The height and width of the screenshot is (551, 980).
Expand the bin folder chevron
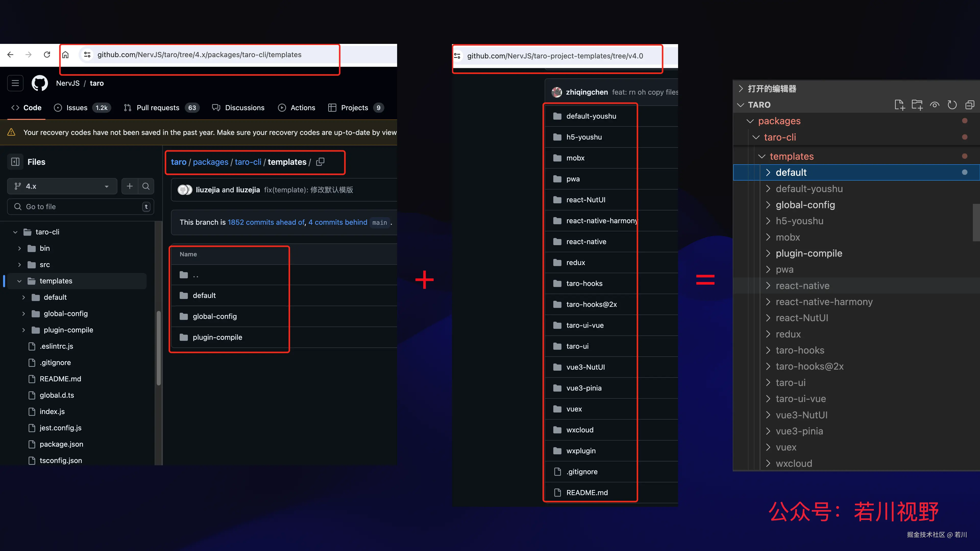pyautogui.click(x=19, y=248)
